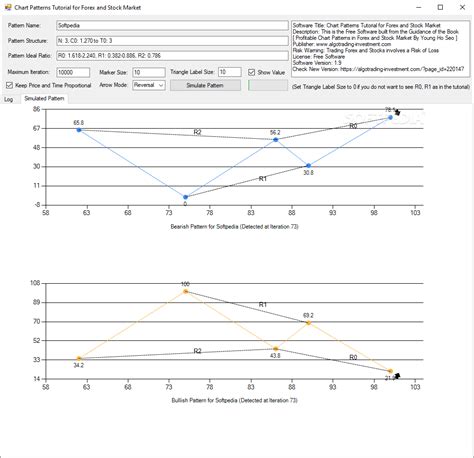The width and height of the screenshot is (474, 458).
Task: Click the blue 65.8 point on bearish chart
Action: 79,130
